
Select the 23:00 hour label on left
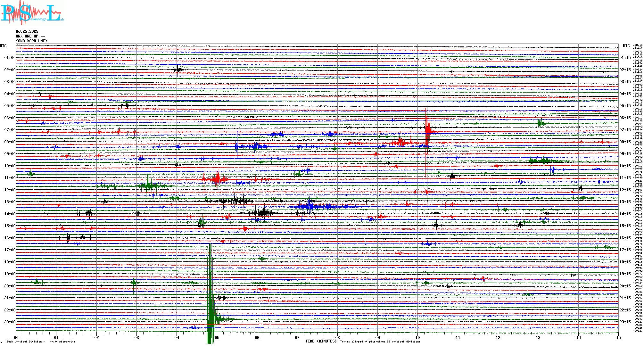pos(10,322)
